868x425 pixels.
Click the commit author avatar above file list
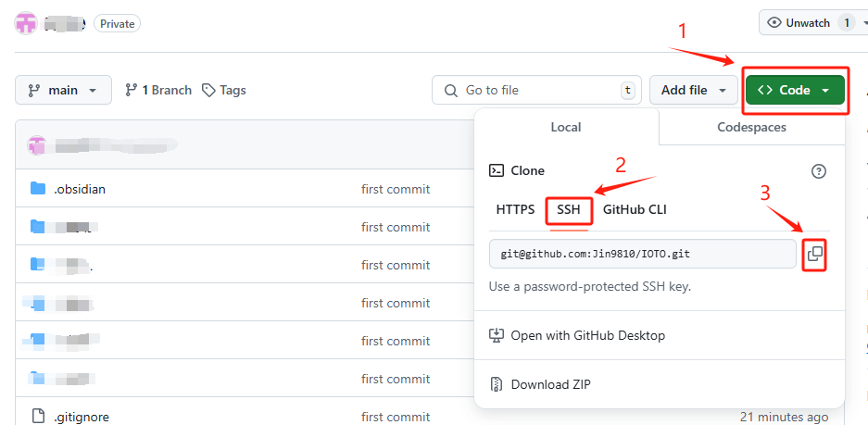[36, 145]
